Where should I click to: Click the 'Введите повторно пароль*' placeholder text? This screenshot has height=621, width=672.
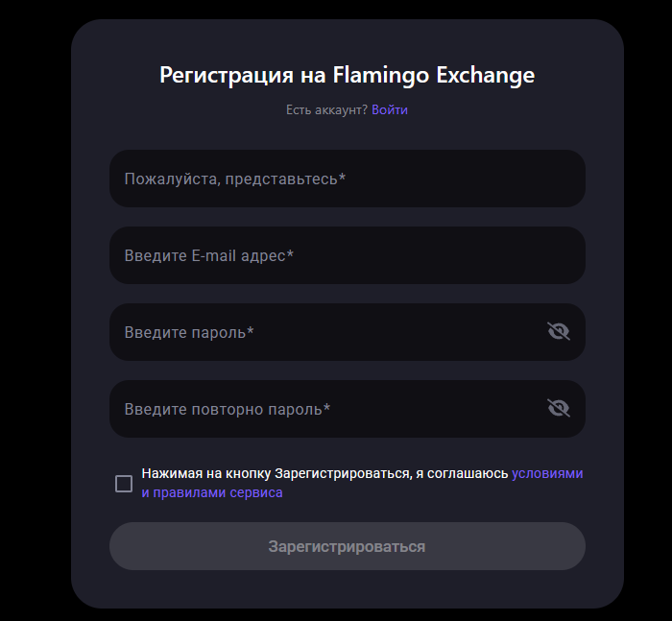tap(228, 409)
